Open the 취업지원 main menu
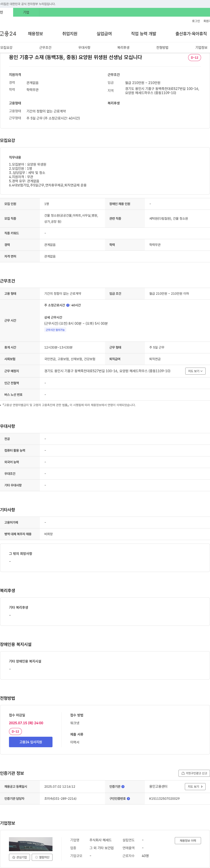Image resolution: width=210 pixels, height=868 pixels. [70, 34]
